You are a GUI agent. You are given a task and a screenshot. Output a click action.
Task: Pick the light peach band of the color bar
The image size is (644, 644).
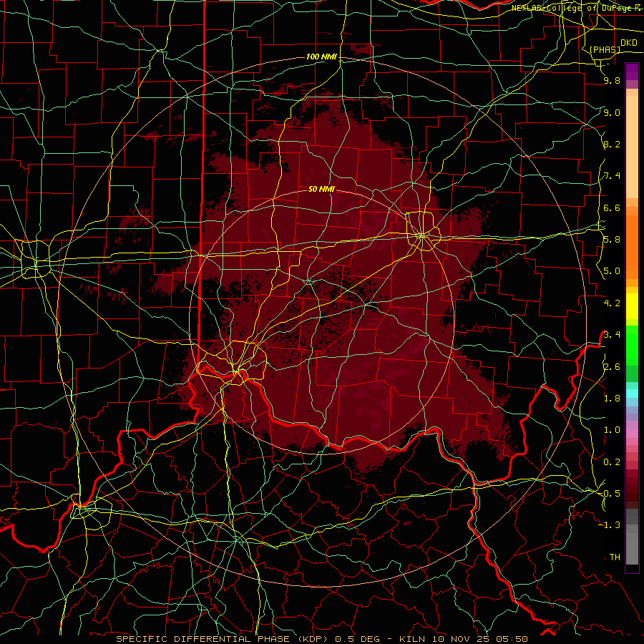click(x=632, y=147)
